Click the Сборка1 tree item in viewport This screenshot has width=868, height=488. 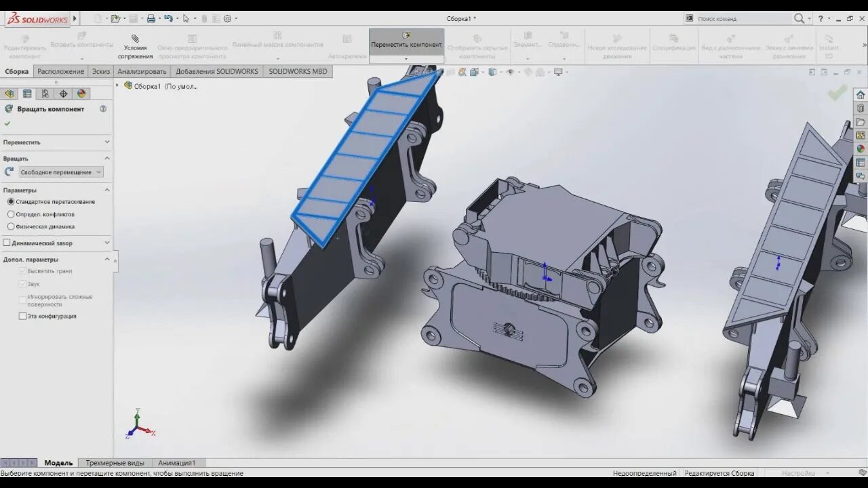pyautogui.click(x=161, y=86)
